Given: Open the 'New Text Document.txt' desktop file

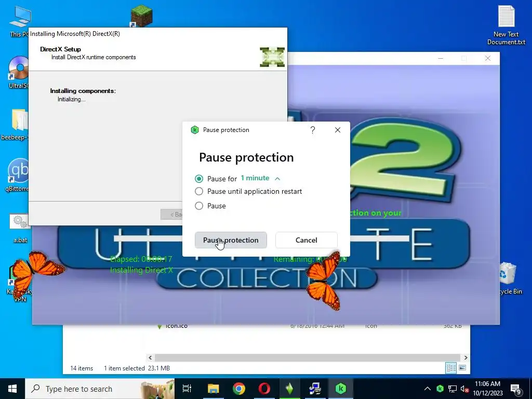Looking at the screenshot, I should [x=506, y=25].
